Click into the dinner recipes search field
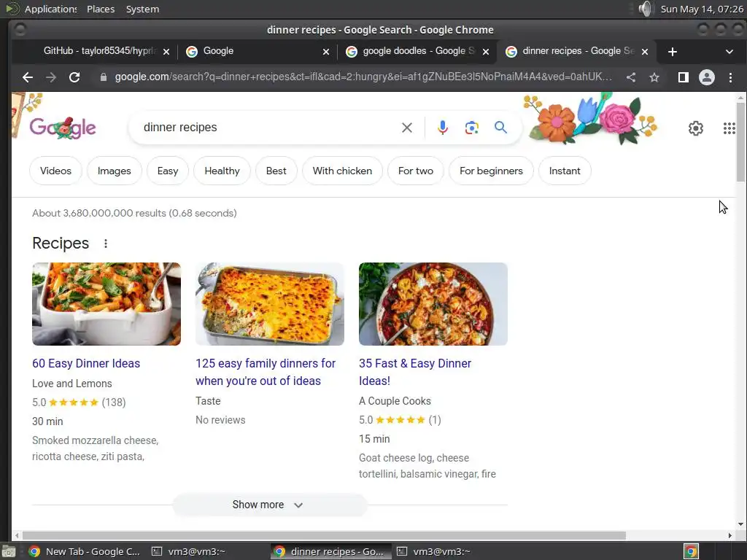The width and height of the screenshot is (747, 560). pos(267,128)
